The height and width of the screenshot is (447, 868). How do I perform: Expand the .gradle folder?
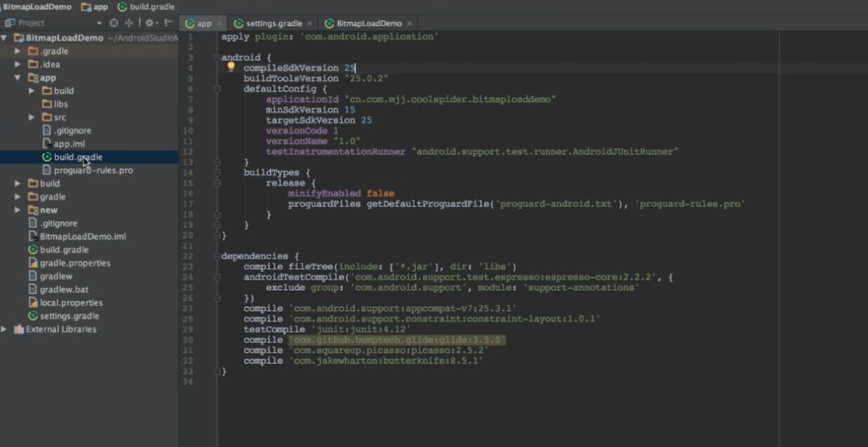pos(18,51)
